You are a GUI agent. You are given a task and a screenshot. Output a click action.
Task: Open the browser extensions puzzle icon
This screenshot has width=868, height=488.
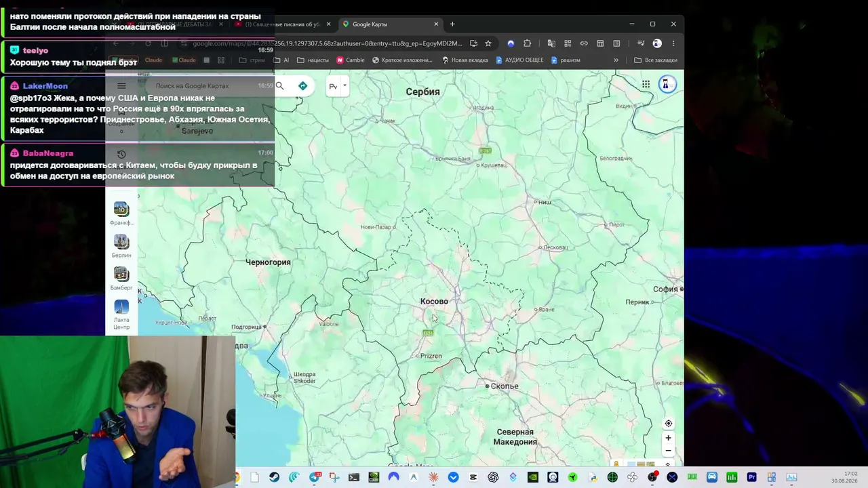point(528,43)
